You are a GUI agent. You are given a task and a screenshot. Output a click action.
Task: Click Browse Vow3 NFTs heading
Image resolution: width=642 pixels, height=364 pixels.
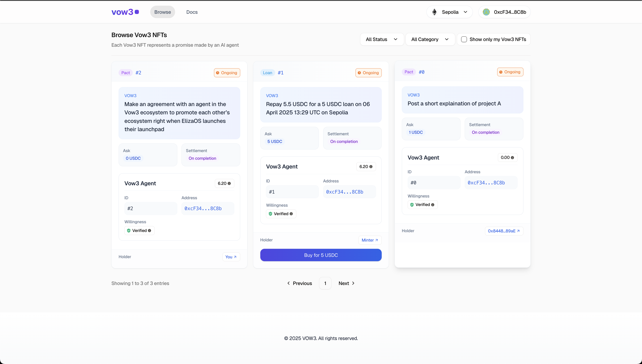[139, 35]
